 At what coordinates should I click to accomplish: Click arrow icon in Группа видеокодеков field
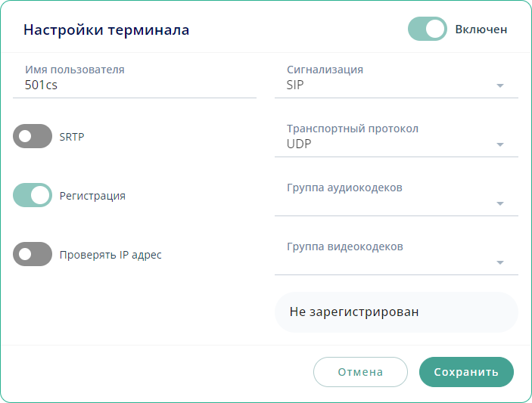[x=499, y=262]
